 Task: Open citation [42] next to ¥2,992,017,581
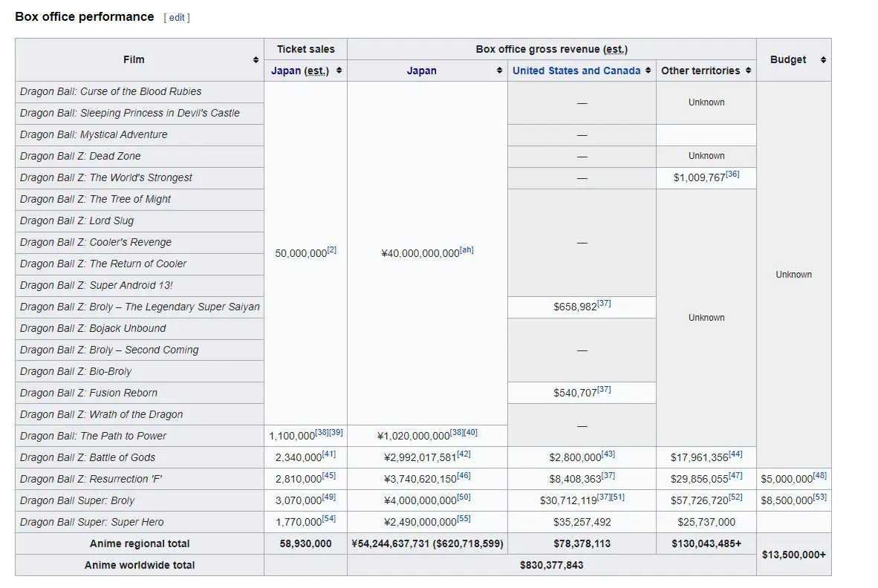pyautogui.click(x=464, y=454)
